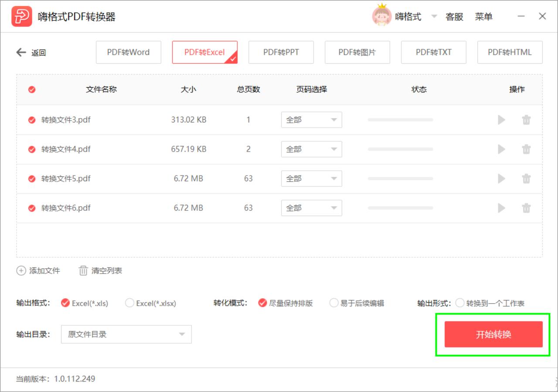Click the user avatar with crown

381,16
